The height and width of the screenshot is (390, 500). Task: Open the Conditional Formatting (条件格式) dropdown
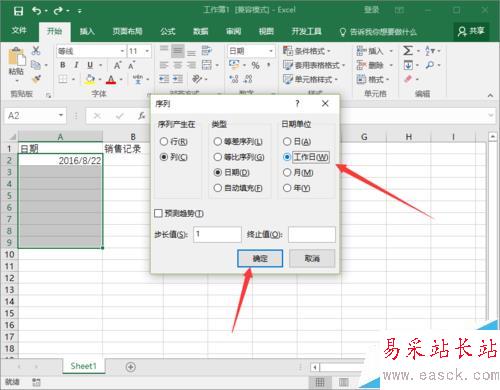pos(307,51)
